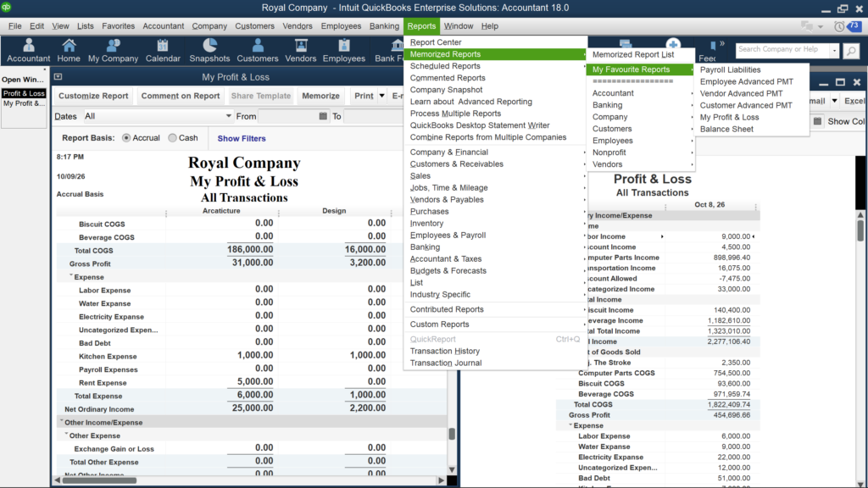
Task: Open Memorized Report List
Action: pyautogui.click(x=632, y=54)
